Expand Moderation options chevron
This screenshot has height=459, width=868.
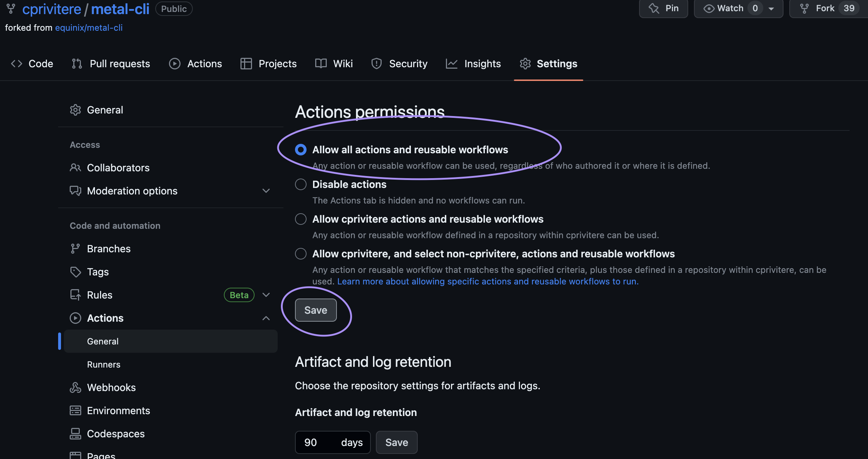(x=266, y=191)
